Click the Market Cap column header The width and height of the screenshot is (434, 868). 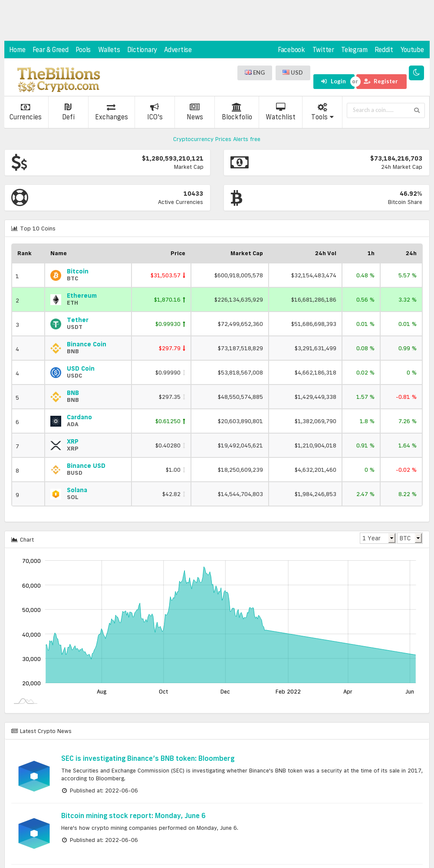(247, 253)
